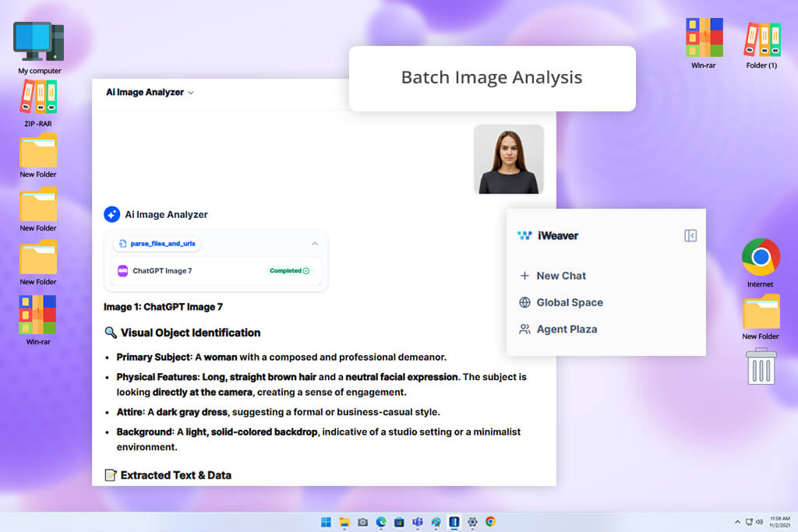798x532 pixels.
Task: Open Microsoft Store from the taskbar
Action: point(400,522)
